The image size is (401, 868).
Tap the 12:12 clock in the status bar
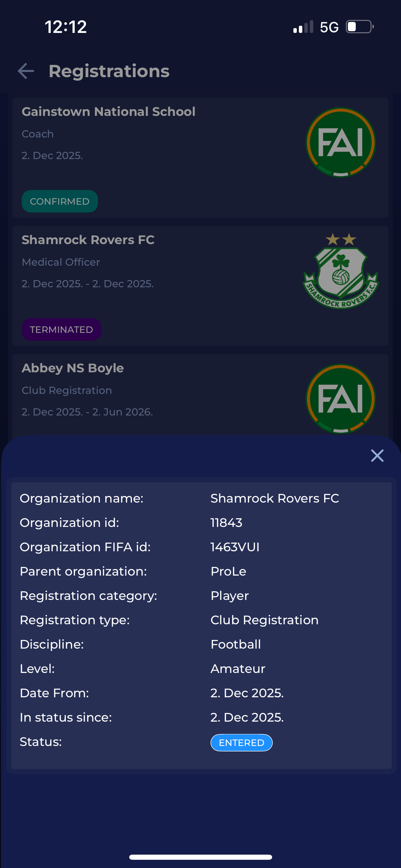[x=66, y=27]
